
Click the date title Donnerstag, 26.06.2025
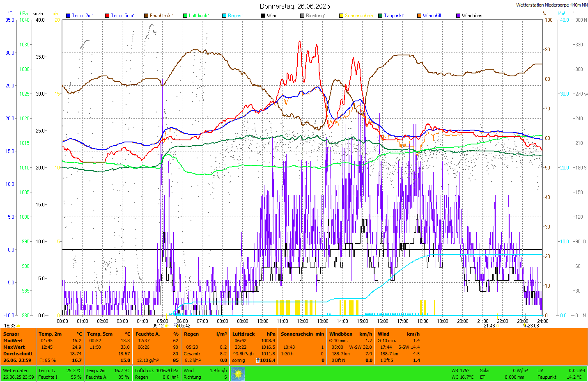point(295,6)
